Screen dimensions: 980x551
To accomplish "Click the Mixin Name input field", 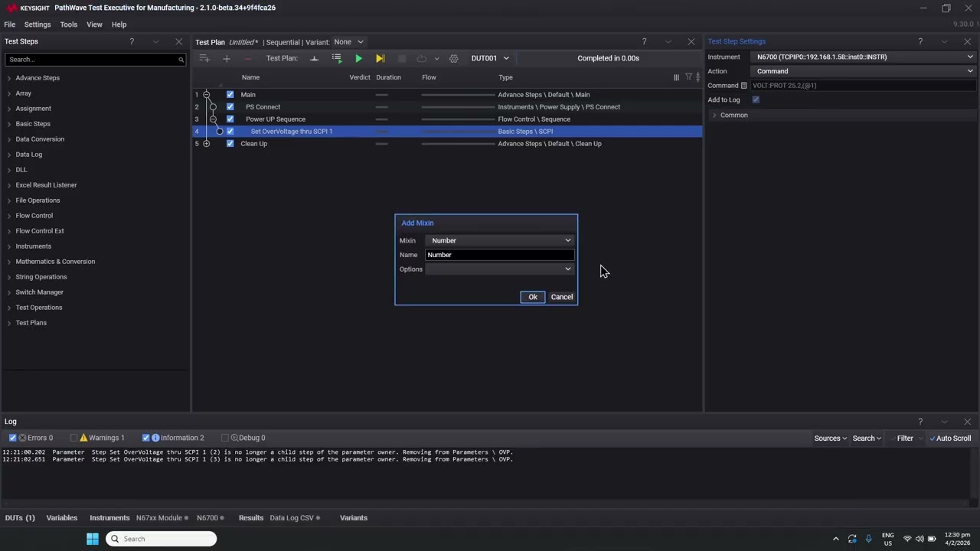I will coord(499,255).
